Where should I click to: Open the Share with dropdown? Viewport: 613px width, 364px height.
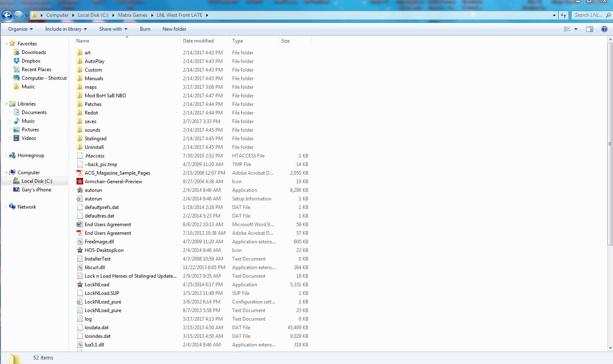[x=113, y=29]
